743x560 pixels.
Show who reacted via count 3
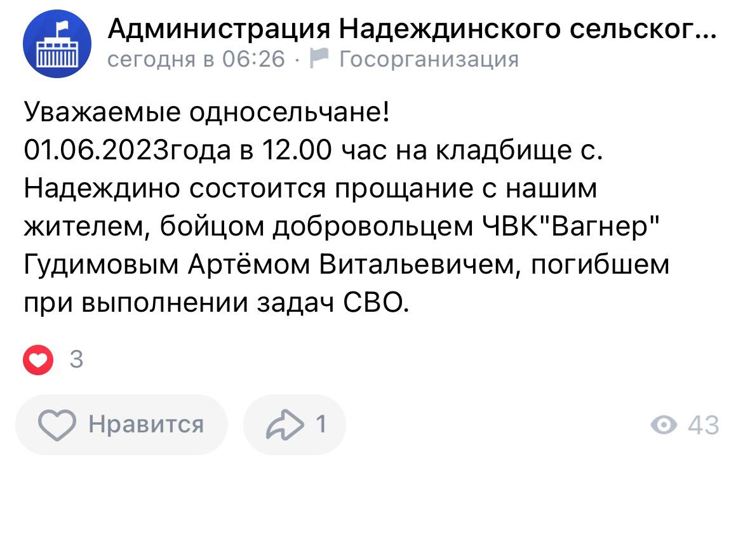(x=76, y=360)
